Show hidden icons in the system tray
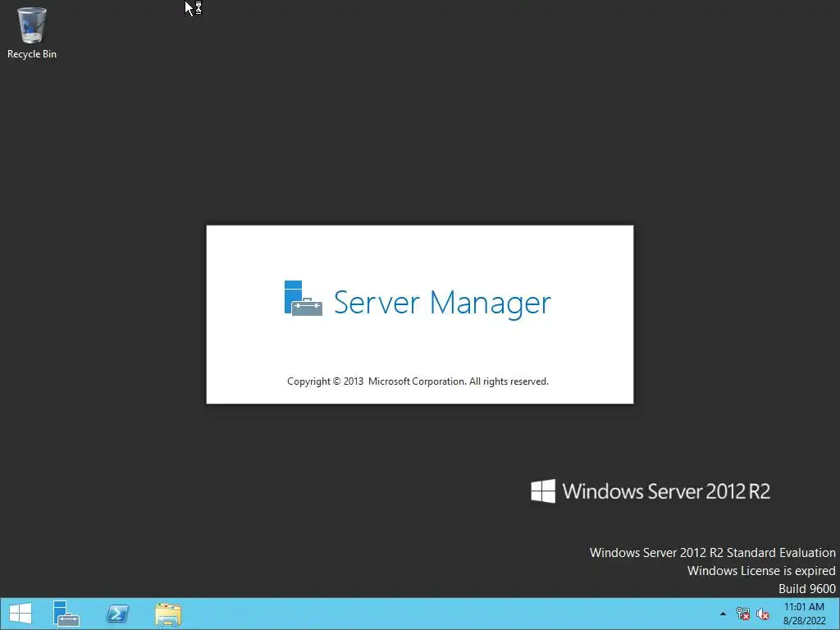840x630 pixels. [724, 614]
